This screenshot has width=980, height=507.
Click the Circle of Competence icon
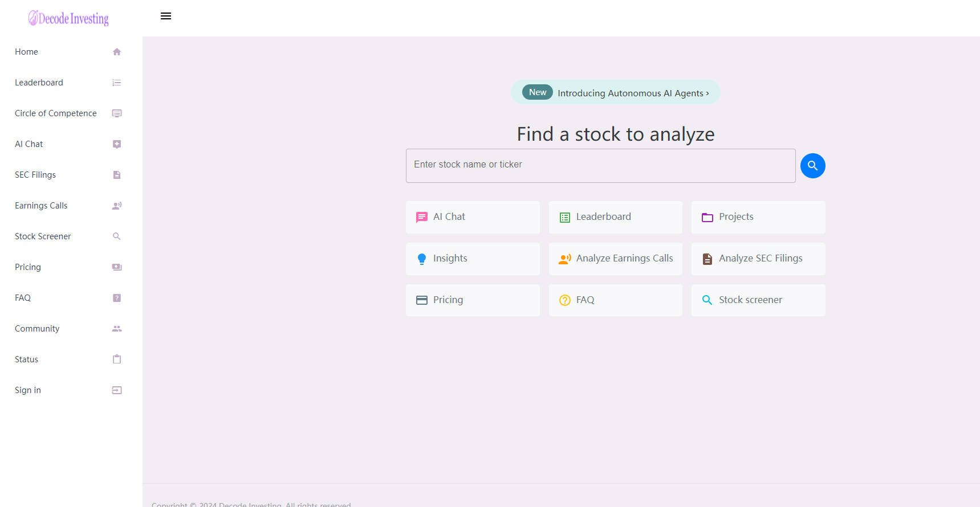pyautogui.click(x=117, y=113)
